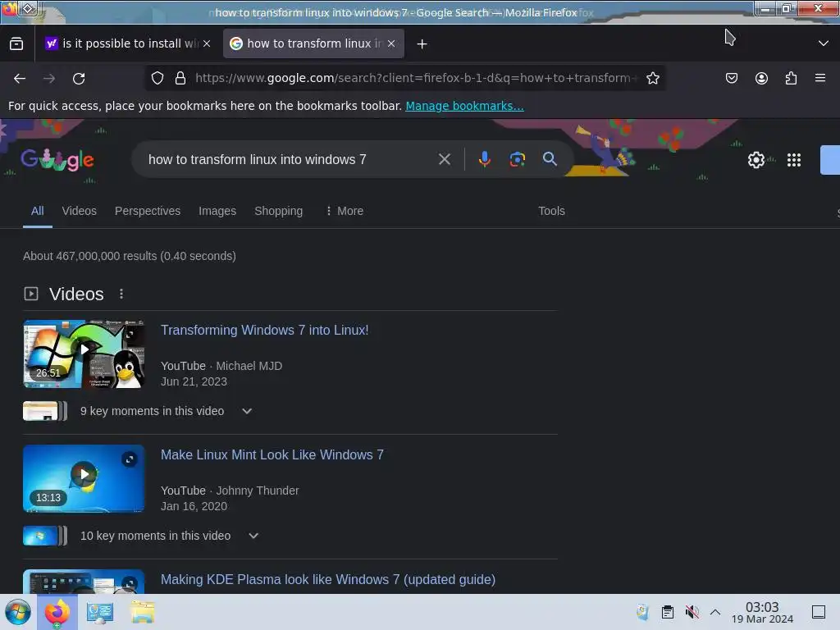The image size is (840, 630).
Task: Search by image with Lens icon
Action: click(517, 159)
